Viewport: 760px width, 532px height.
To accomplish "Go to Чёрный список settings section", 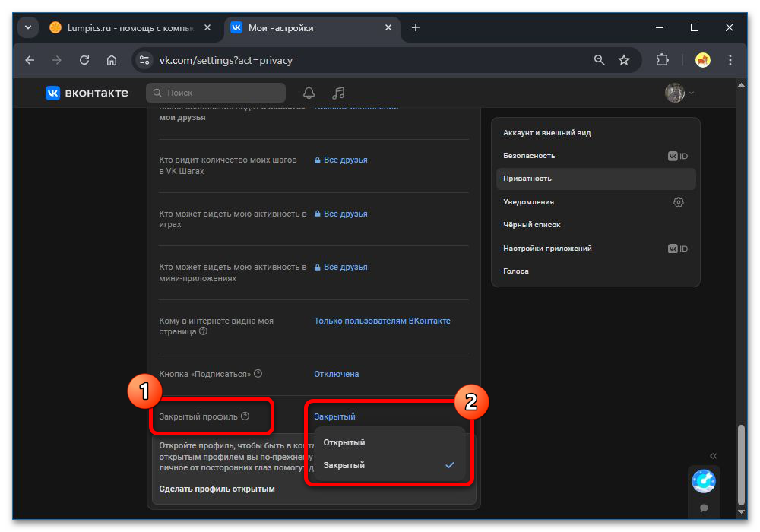I will click(x=532, y=225).
